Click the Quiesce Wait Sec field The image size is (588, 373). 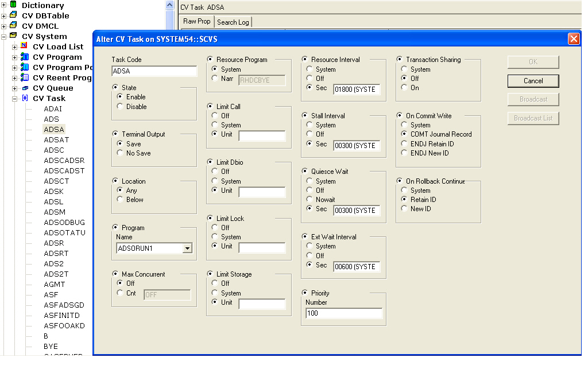(x=357, y=210)
